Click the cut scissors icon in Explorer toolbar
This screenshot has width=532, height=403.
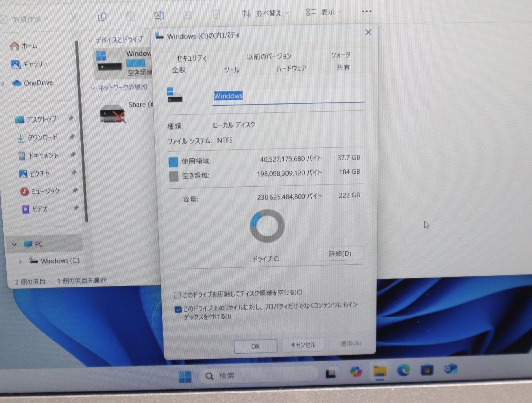click(x=74, y=17)
